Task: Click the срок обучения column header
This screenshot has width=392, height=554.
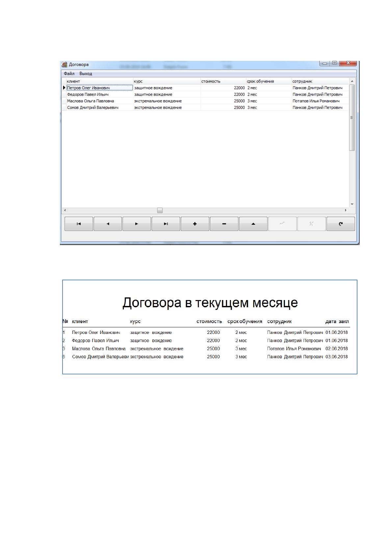Action: point(269,81)
